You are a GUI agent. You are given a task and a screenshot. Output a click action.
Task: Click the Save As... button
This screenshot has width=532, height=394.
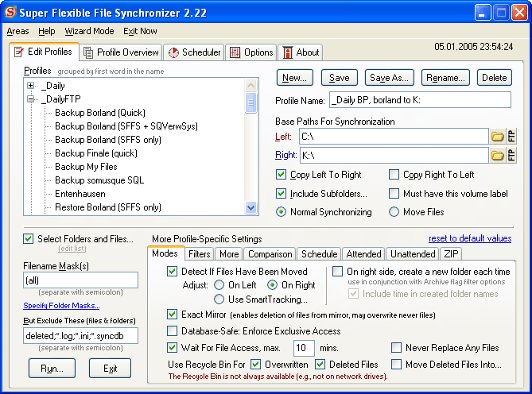pyautogui.click(x=389, y=78)
